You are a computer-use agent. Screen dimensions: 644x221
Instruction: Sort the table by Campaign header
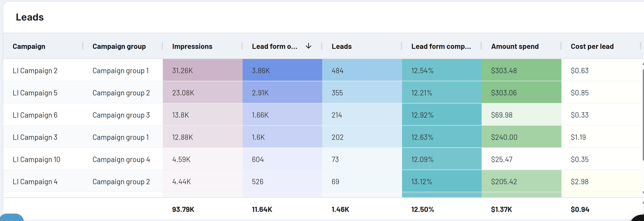(29, 46)
